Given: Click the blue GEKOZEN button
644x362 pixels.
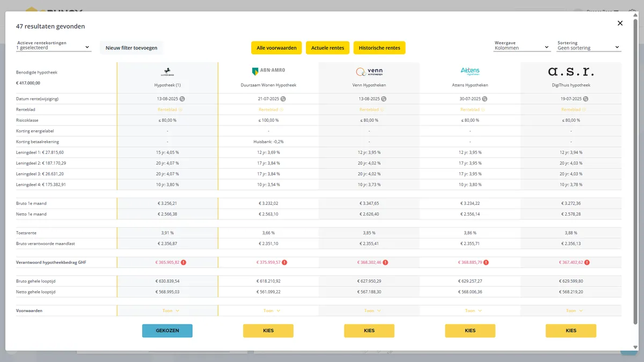Looking at the screenshot, I should (x=167, y=330).
